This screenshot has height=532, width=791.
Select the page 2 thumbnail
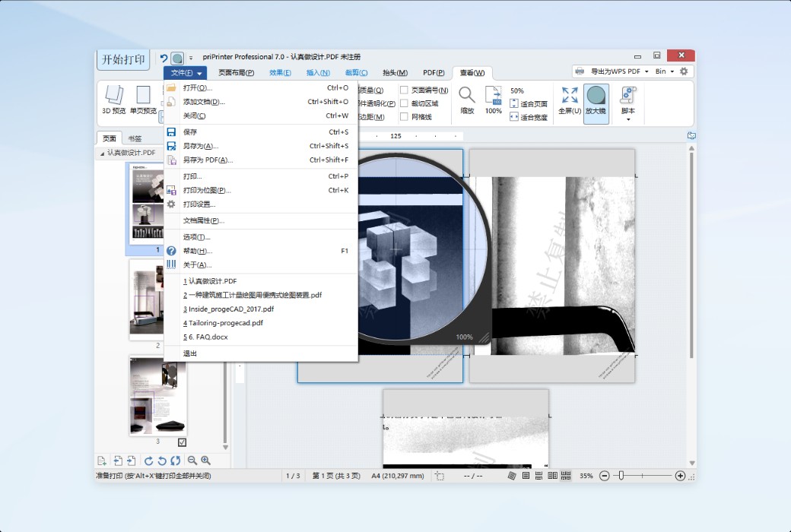147,299
